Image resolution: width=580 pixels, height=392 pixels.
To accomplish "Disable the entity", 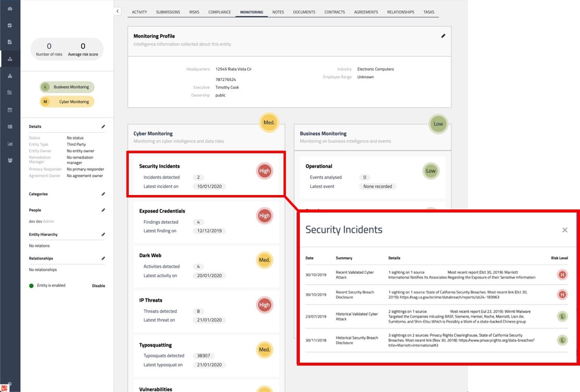I will pos(98,286).
